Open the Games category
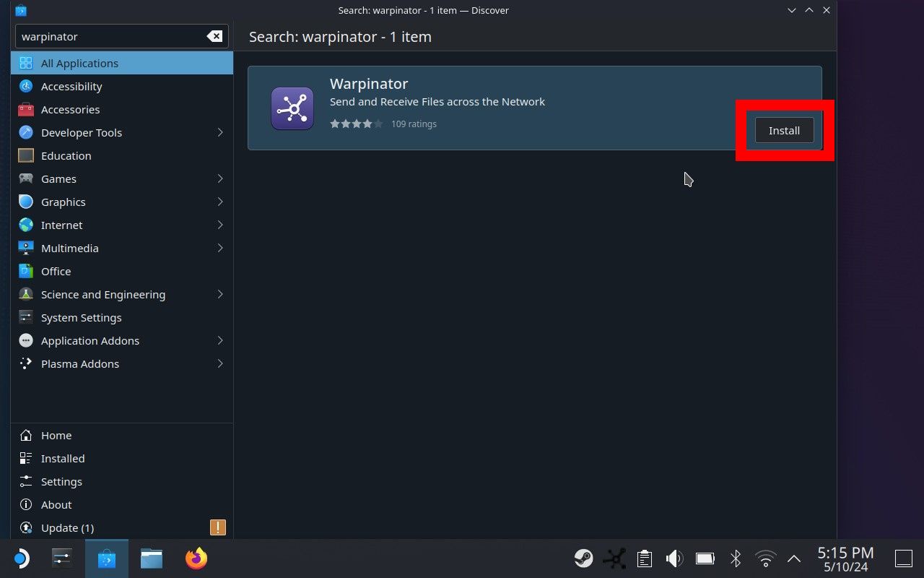924x578 pixels. pyautogui.click(x=122, y=178)
